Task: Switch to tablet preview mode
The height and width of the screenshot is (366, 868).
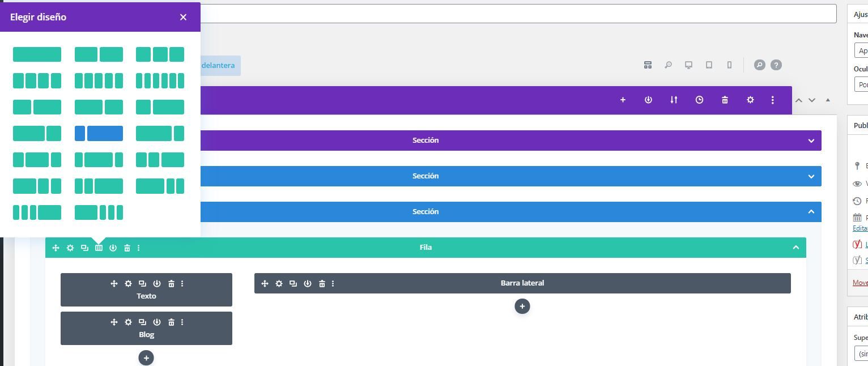Action: click(x=709, y=65)
